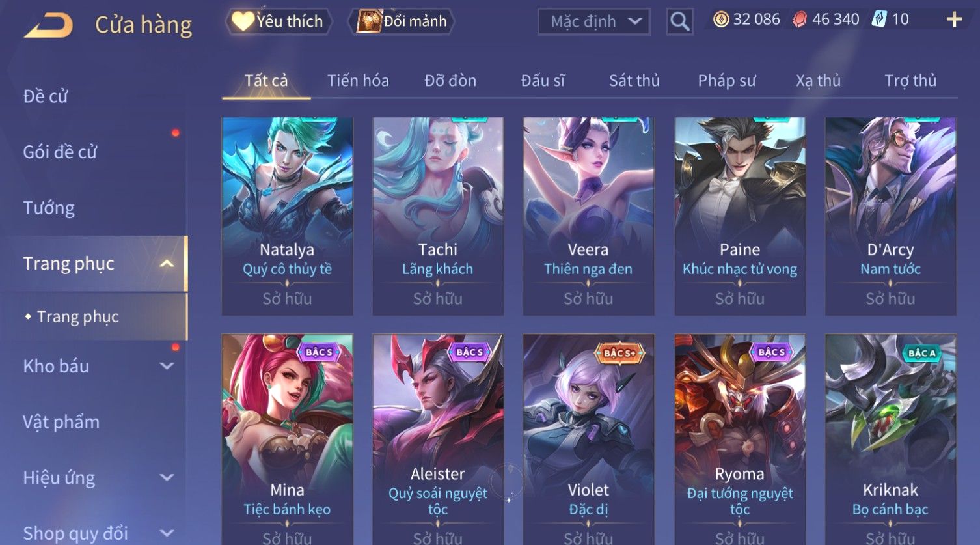Open Gói đề cử in sidebar
The height and width of the screenshot is (545, 980).
pos(60,152)
